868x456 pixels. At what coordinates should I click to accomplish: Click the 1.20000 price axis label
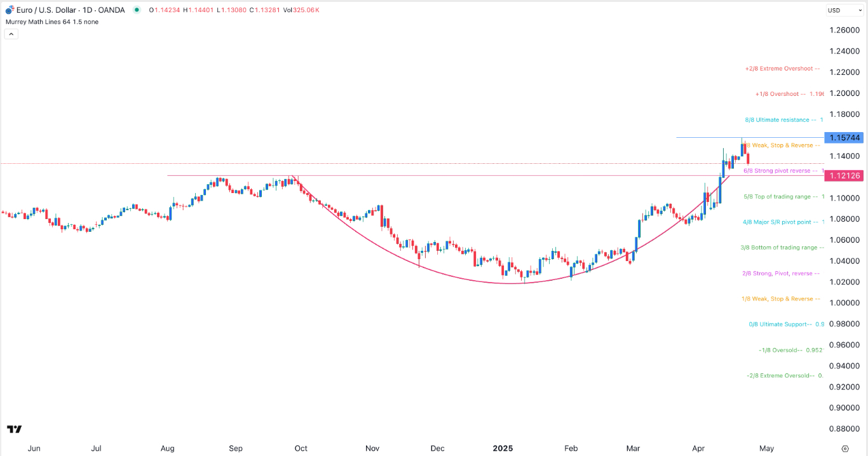pyautogui.click(x=844, y=93)
